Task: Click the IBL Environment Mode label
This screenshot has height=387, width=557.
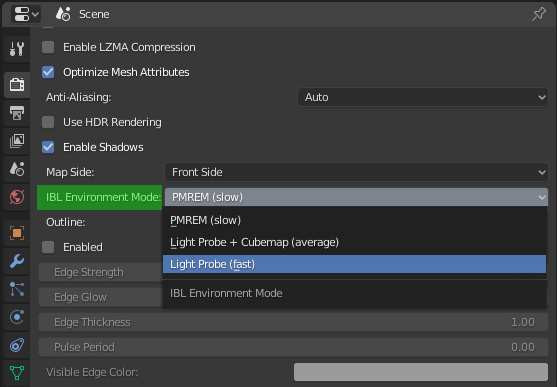Action: 103,197
